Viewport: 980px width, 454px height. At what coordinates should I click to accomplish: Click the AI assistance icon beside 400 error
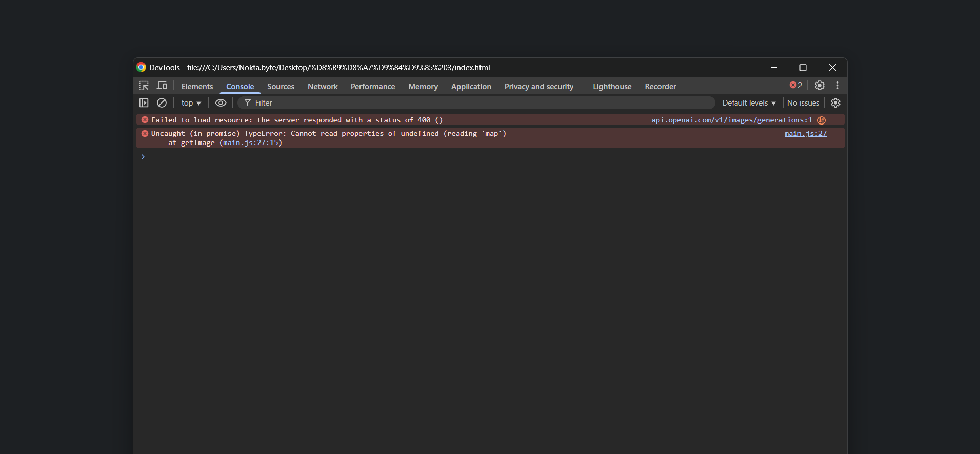pos(822,120)
